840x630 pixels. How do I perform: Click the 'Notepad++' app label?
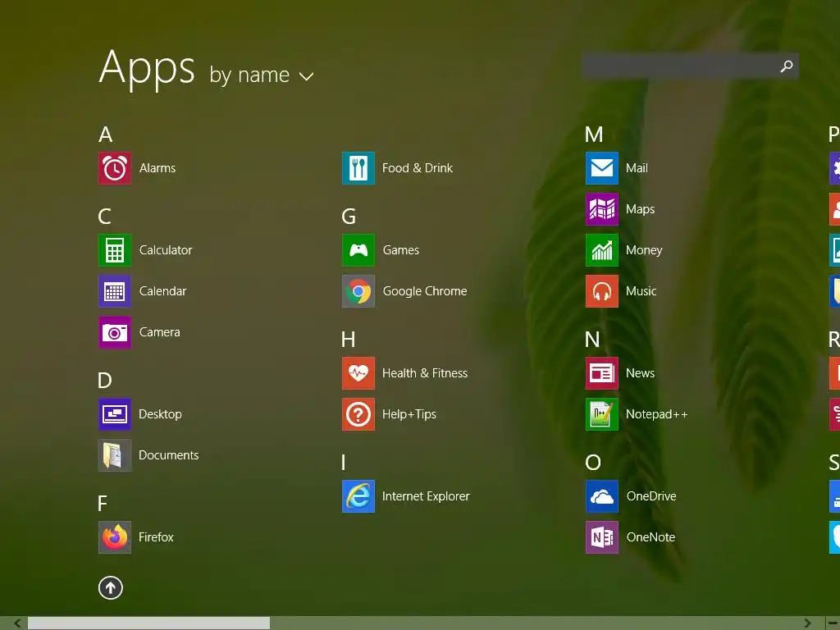(x=657, y=414)
